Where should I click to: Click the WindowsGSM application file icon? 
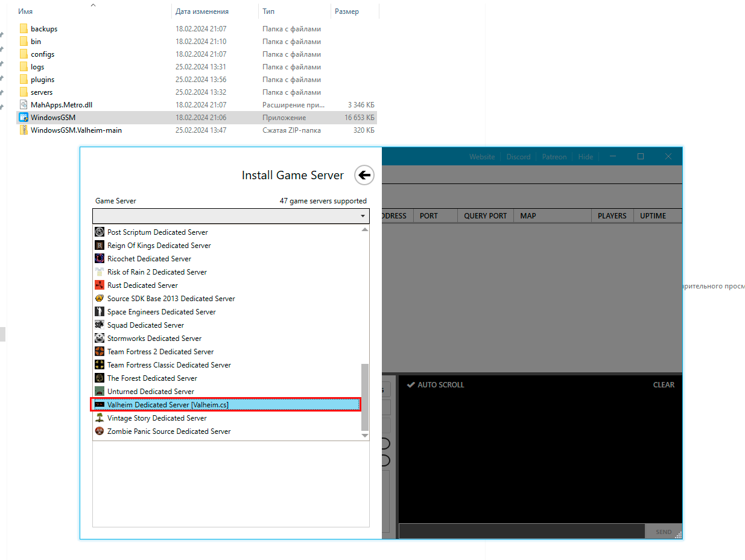pos(24,117)
